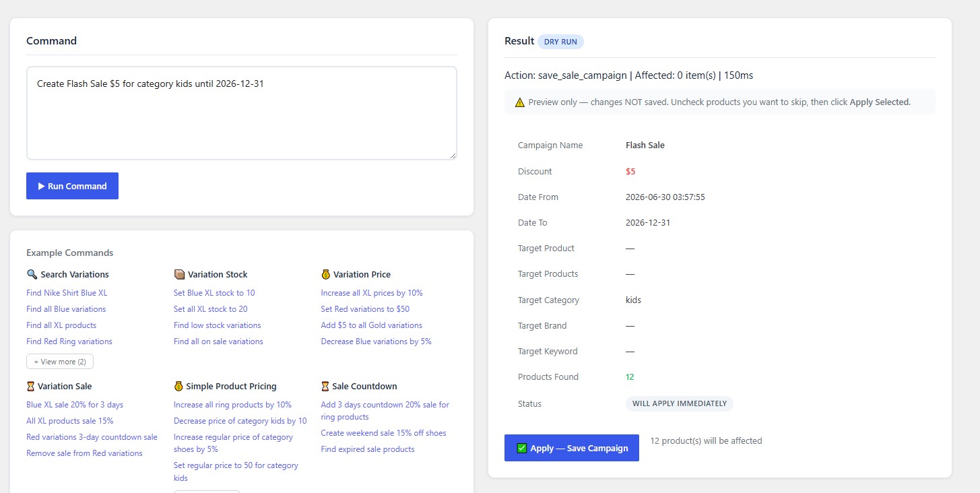Viewport: 980px width, 493px height.
Task: Run the entered command
Action: point(72,186)
